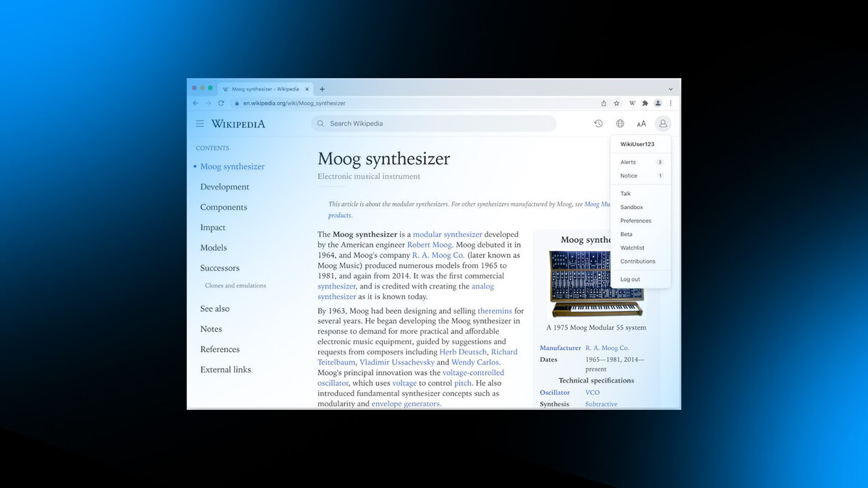Jump to the See also section

[215, 309]
